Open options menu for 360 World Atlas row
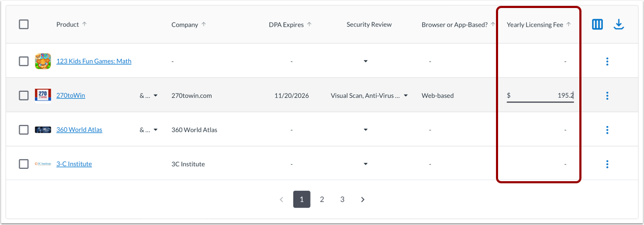The width and height of the screenshot is (644, 225). [607, 130]
